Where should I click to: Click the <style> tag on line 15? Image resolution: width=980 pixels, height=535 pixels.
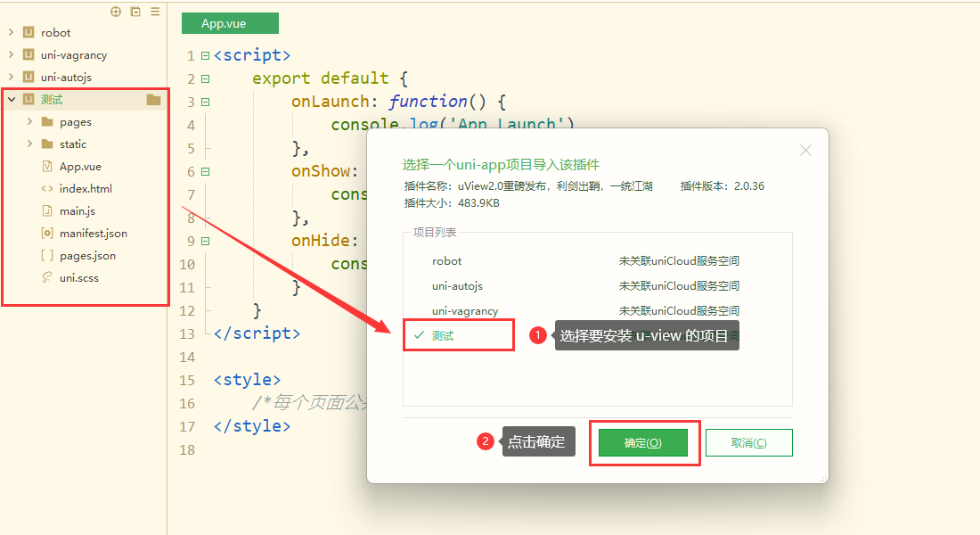coord(247,380)
